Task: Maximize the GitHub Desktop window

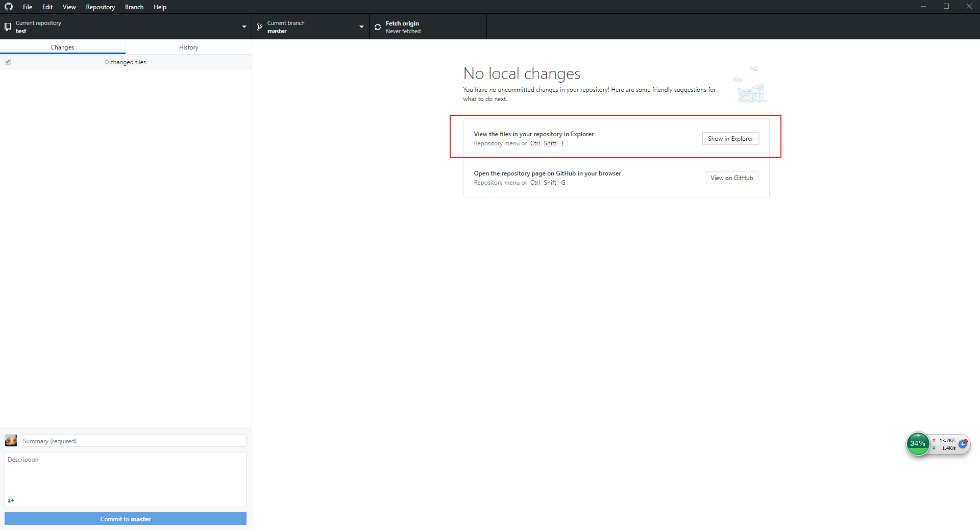Action: pyautogui.click(x=946, y=7)
